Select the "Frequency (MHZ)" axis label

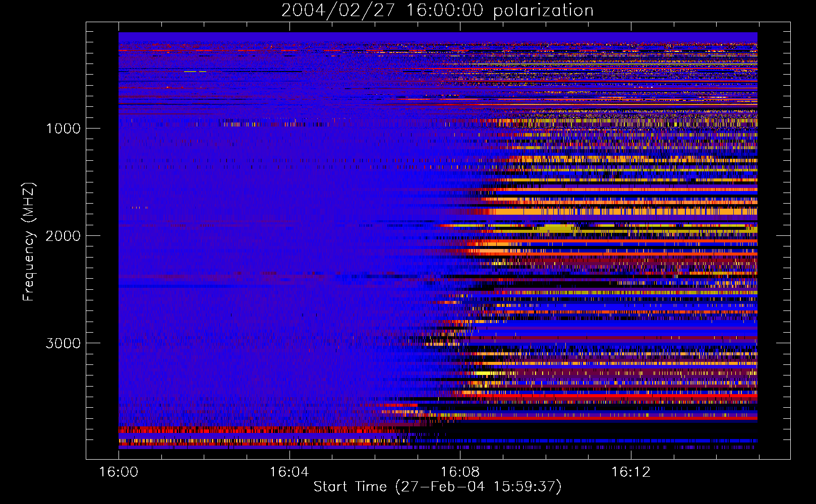(x=28, y=242)
